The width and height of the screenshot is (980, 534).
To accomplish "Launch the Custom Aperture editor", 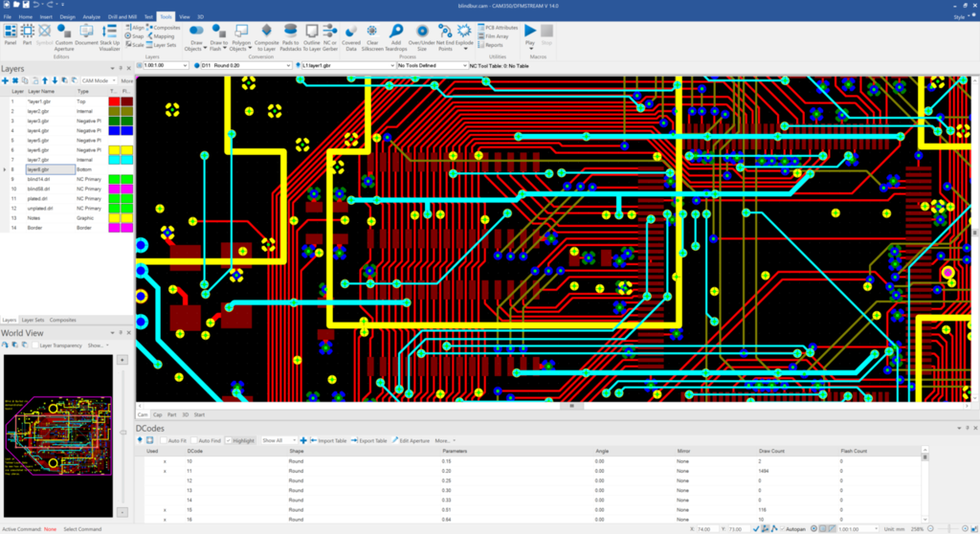I will tap(64, 37).
